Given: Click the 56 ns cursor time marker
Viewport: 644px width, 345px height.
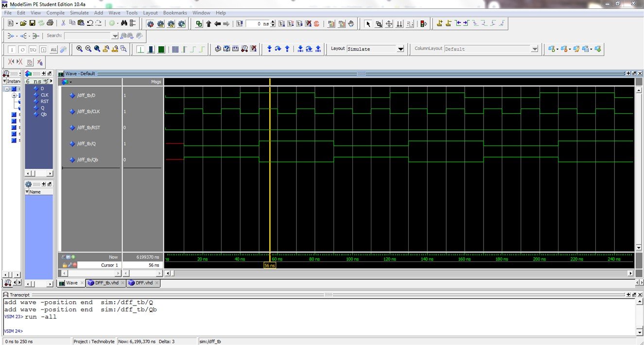Looking at the screenshot, I should click(x=269, y=266).
